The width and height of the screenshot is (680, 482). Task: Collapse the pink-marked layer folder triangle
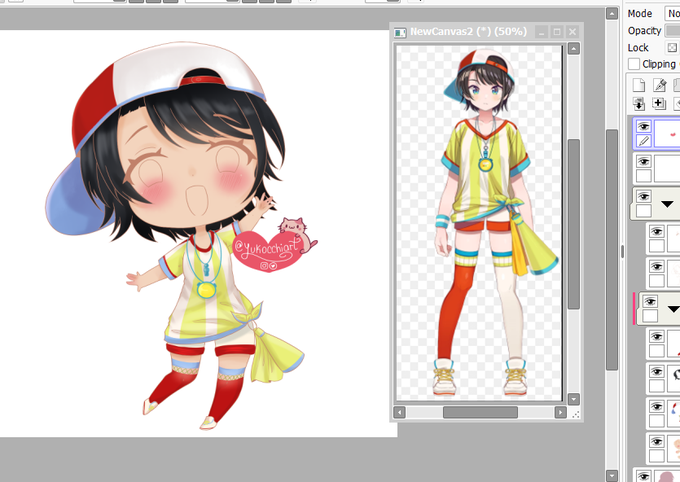click(673, 309)
